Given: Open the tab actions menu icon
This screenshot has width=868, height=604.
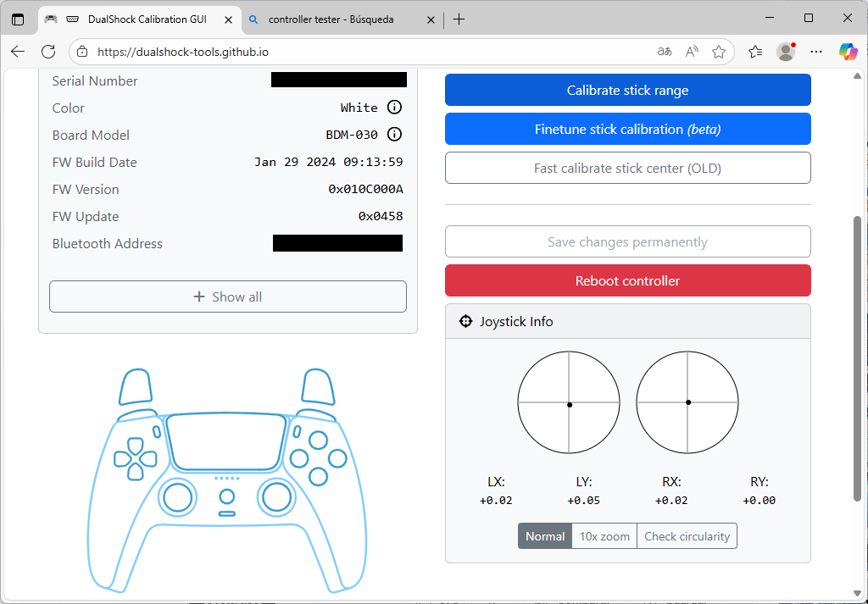Looking at the screenshot, I should tap(18, 19).
